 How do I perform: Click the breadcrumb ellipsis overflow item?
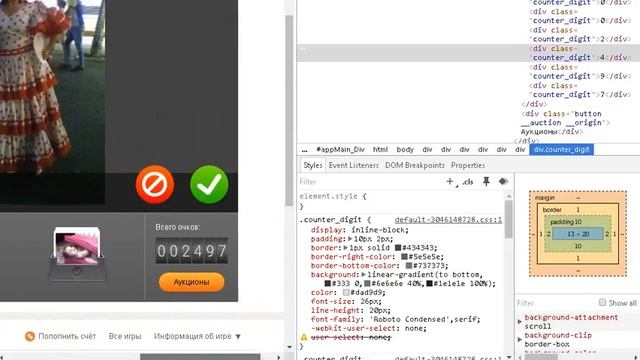point(304,150)
